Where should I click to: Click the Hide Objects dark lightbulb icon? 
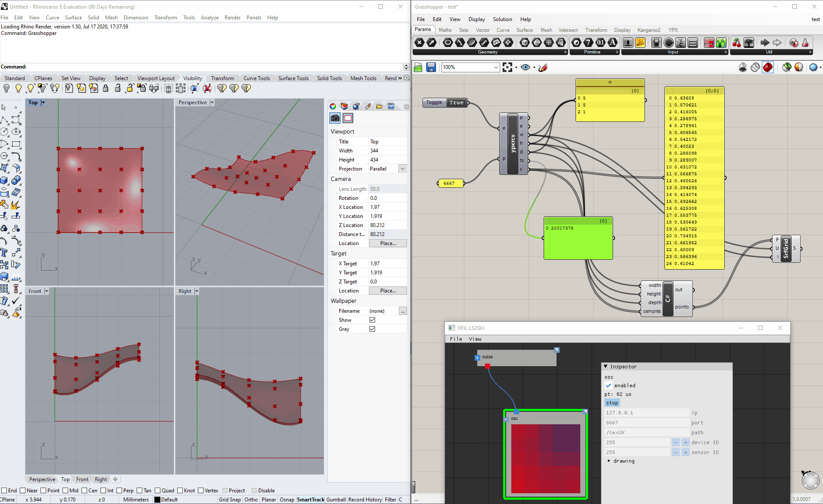click(6, 88)
